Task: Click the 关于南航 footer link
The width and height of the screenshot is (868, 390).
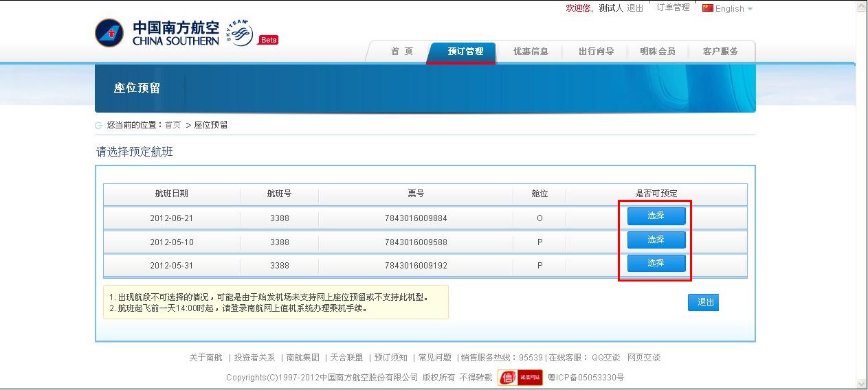Action: click(205, 358)
